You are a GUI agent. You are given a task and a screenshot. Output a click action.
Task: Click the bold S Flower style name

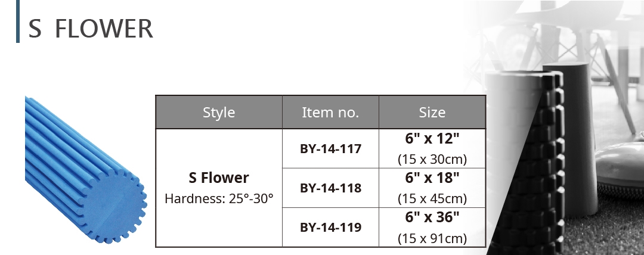[x=219, y=178]
